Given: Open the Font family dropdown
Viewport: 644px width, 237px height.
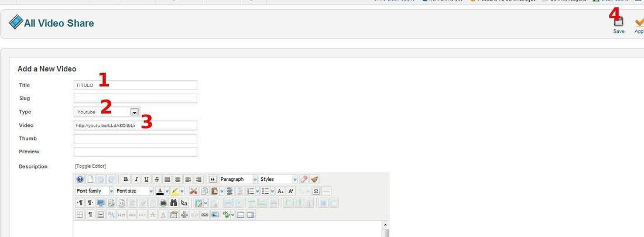Looking at the screenshot, I should click(95, 191).
